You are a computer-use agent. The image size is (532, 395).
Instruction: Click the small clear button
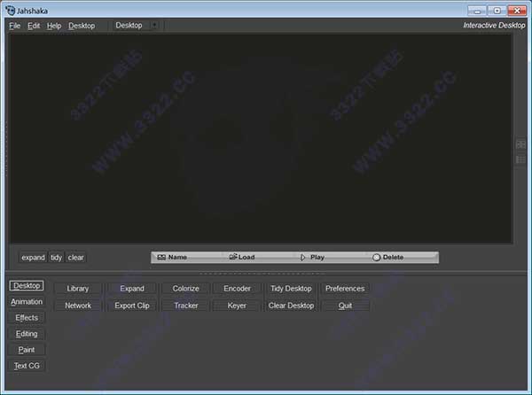point(75,258)
